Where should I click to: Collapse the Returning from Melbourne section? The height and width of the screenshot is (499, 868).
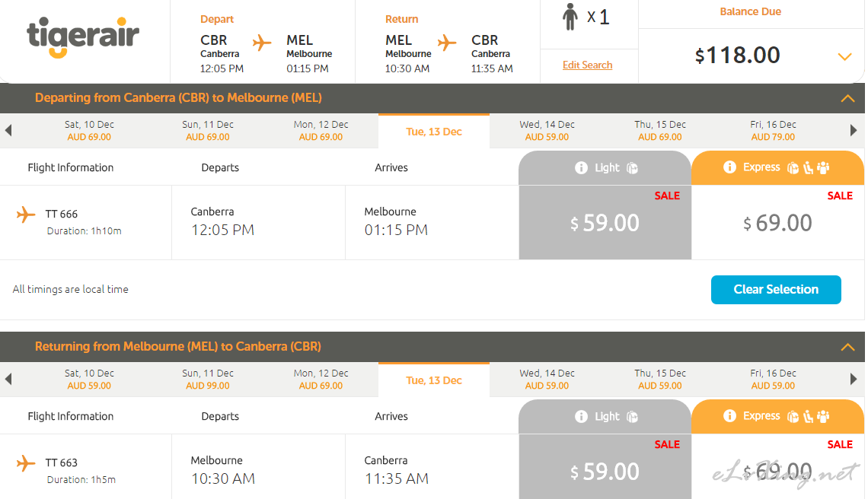coord(847,347)
